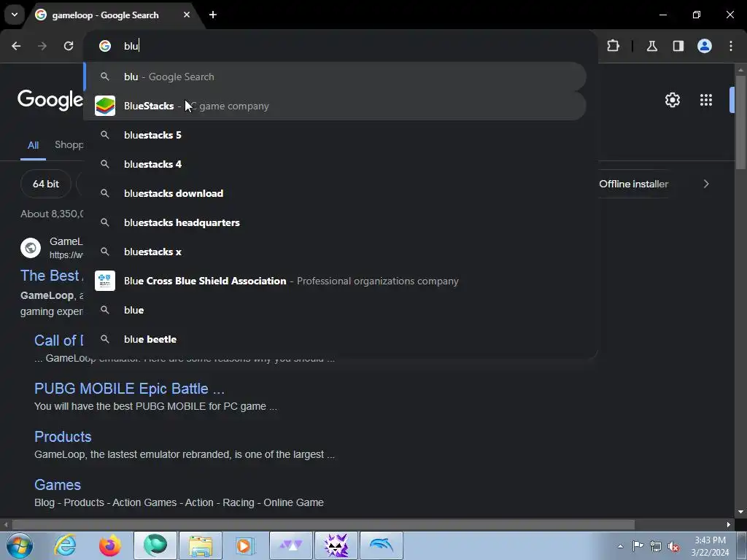Open 'PUBG MOBILE Epic Battle ...' link
Screen dimensions: 747x560
pos(129,389)
